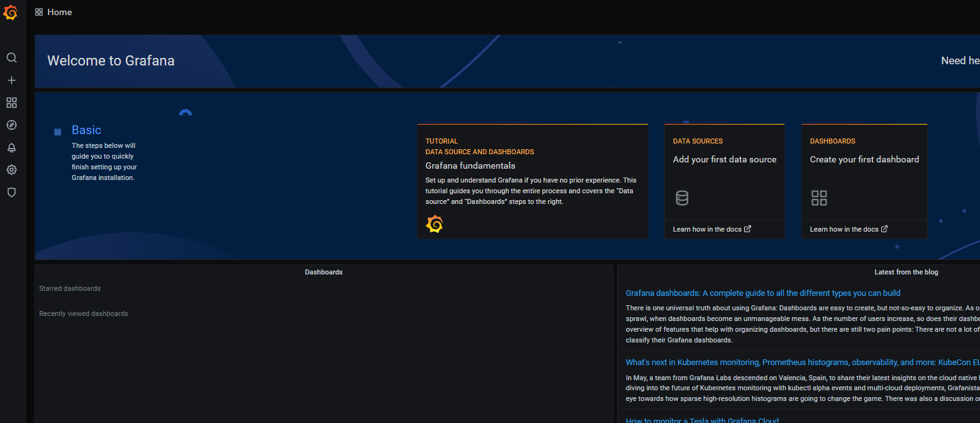Click the DATA SOURCES orange label
The width and height of the screenshot is (980, 423).
pyautogui.click(x=698, y=141)
